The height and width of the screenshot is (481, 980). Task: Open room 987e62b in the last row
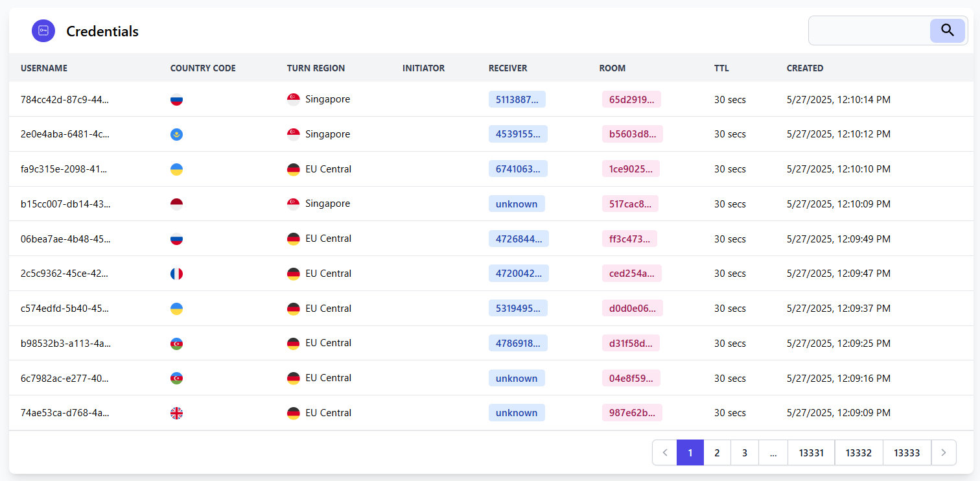coord(632,412)
